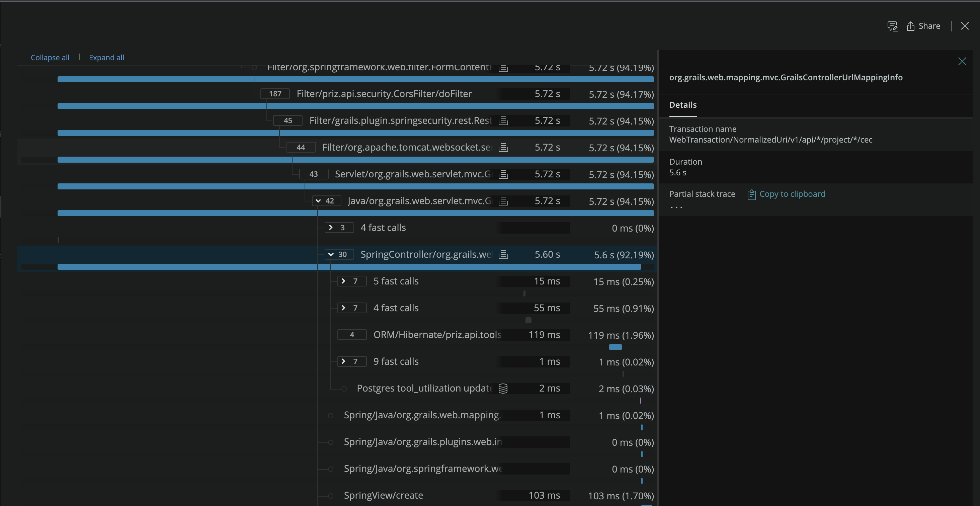Select the Details tab

pos(683,105)
